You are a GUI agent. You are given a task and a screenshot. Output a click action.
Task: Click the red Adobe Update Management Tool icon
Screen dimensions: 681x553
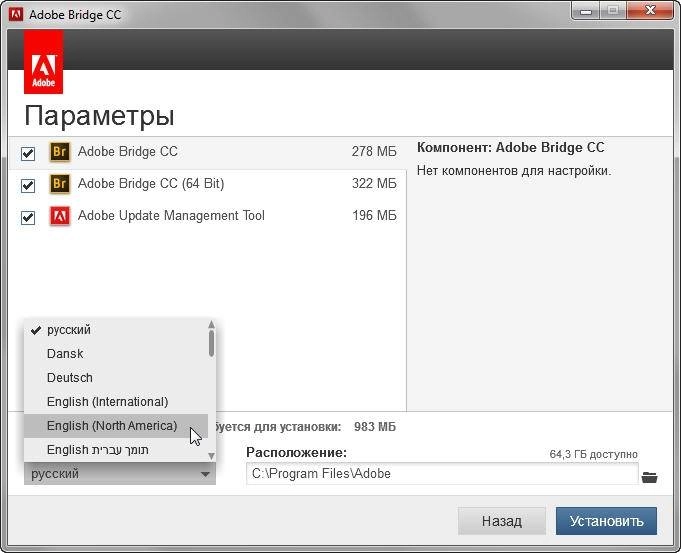(60, 216)
